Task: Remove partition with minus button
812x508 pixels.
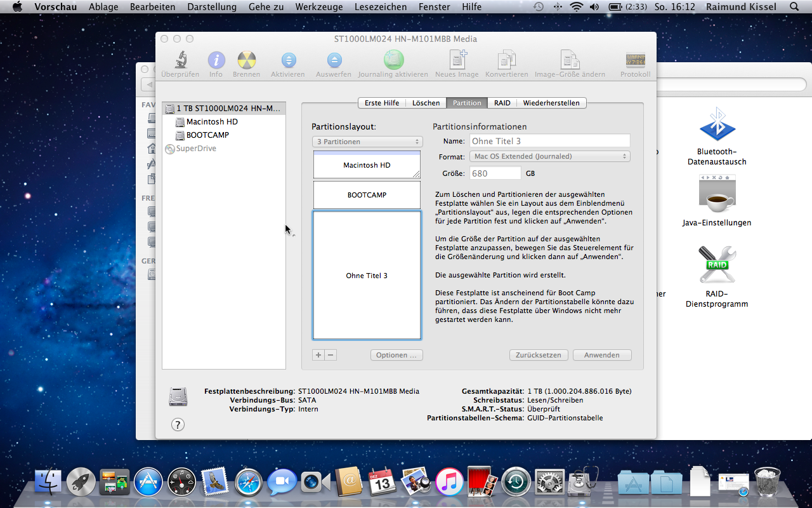Action: (x=331, y=355)
